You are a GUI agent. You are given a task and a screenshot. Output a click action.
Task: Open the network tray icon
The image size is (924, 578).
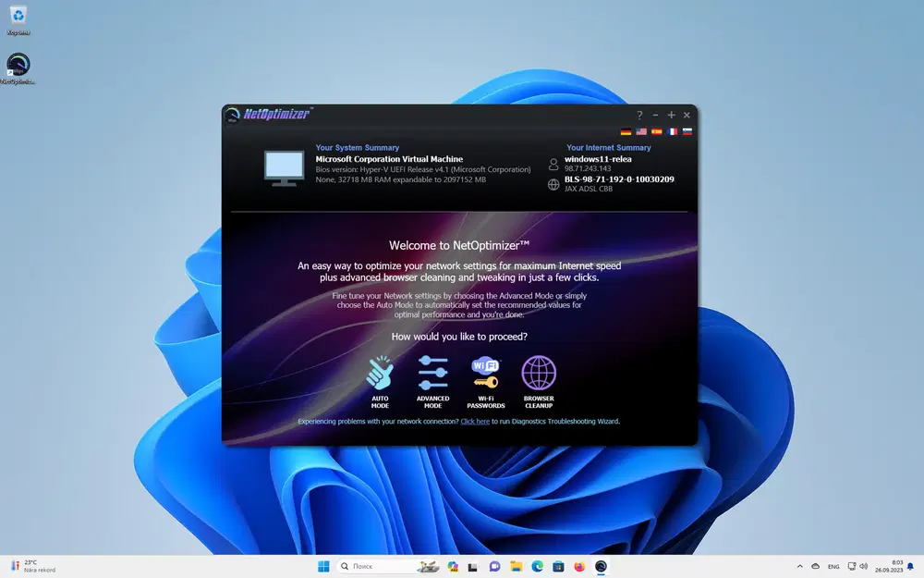point(852,566)
